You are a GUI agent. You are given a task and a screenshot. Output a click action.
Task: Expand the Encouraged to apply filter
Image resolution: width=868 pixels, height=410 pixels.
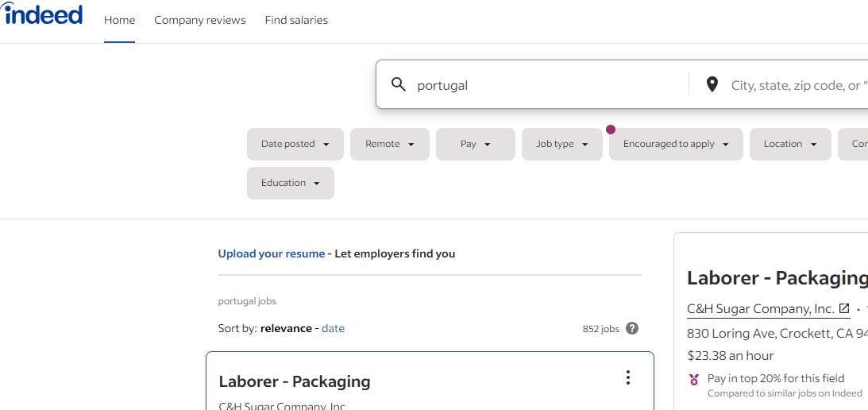(675, 144)
